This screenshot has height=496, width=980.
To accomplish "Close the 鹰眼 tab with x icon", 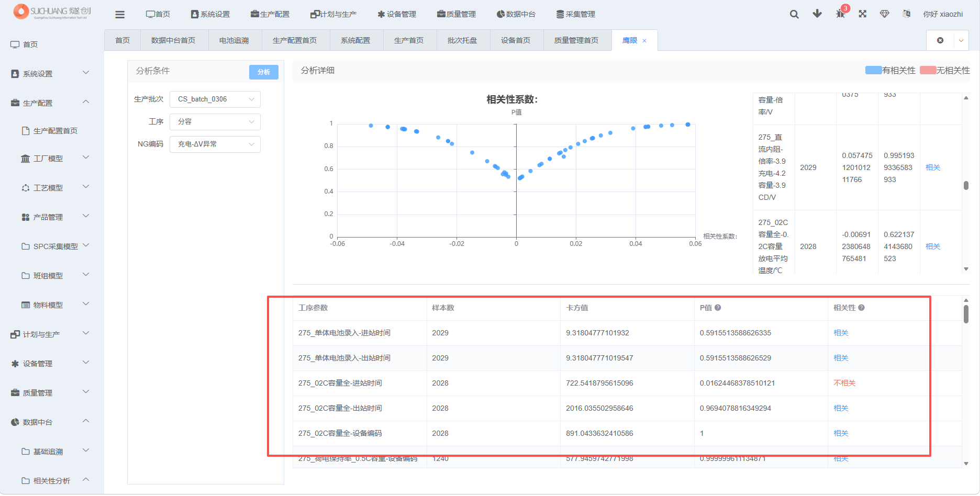I will (644, 41).
